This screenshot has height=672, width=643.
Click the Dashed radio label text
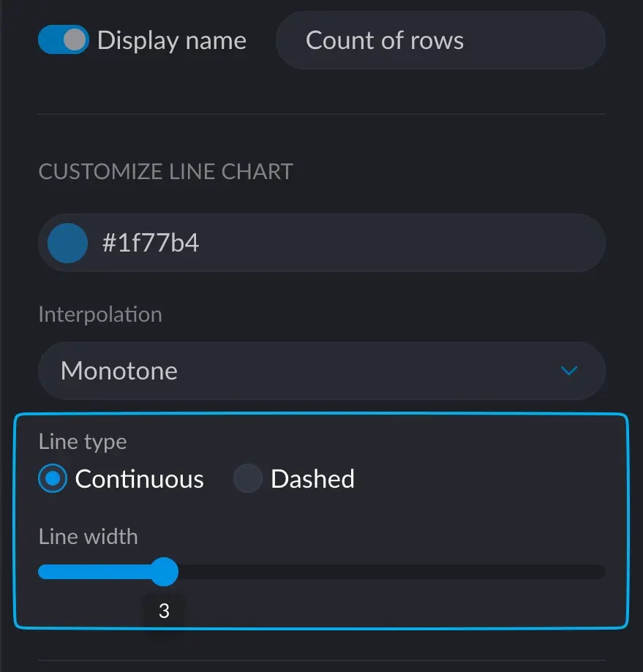pos(312,479)
